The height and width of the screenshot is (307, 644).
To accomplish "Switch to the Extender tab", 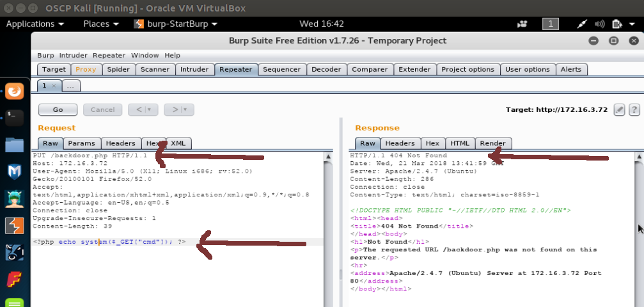I will (415, 70).
